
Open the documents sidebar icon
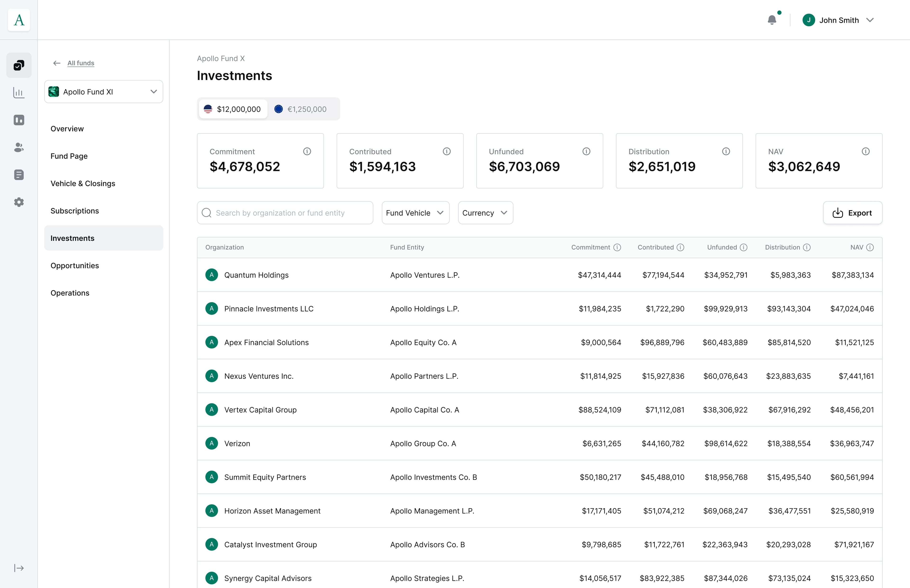[x=19, y=175]
